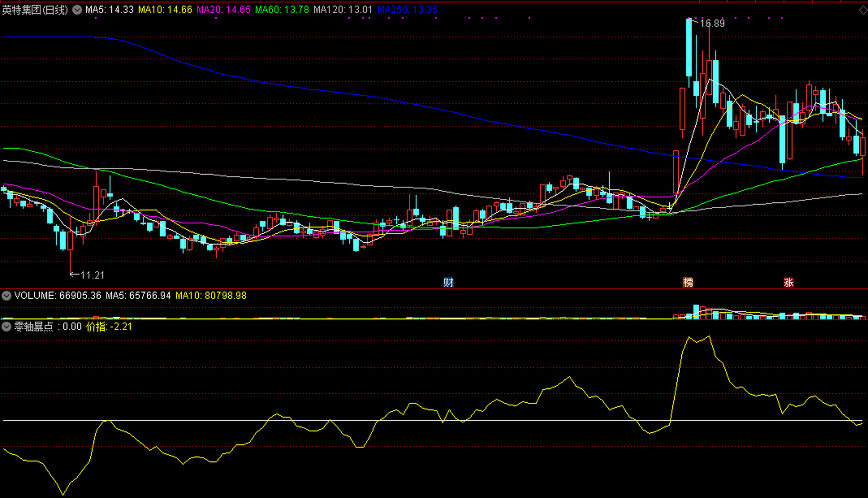
Task: Open the dropdown next to 英特集团(日线) title
Action: click(x=77, y=10)
